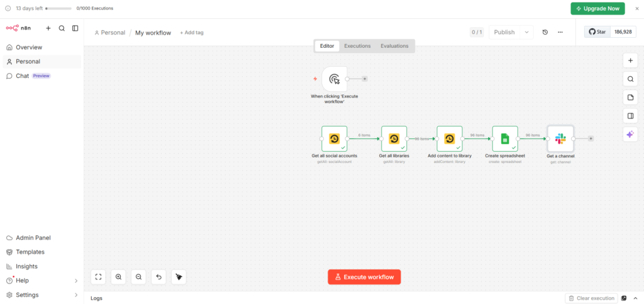The height and width of the screenshot is (304, 644).
Task: Switch to the Evaluations tab
Action: coord(394,46)
